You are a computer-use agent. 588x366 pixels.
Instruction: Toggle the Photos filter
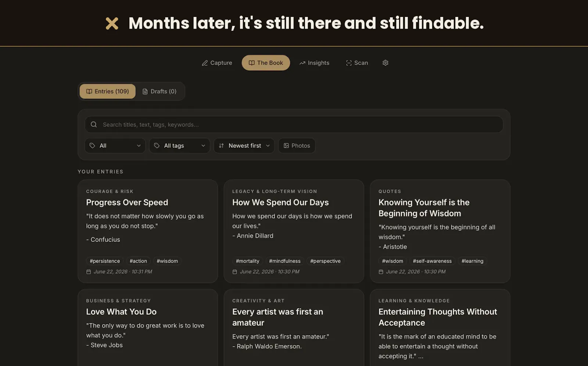(297, 146)
